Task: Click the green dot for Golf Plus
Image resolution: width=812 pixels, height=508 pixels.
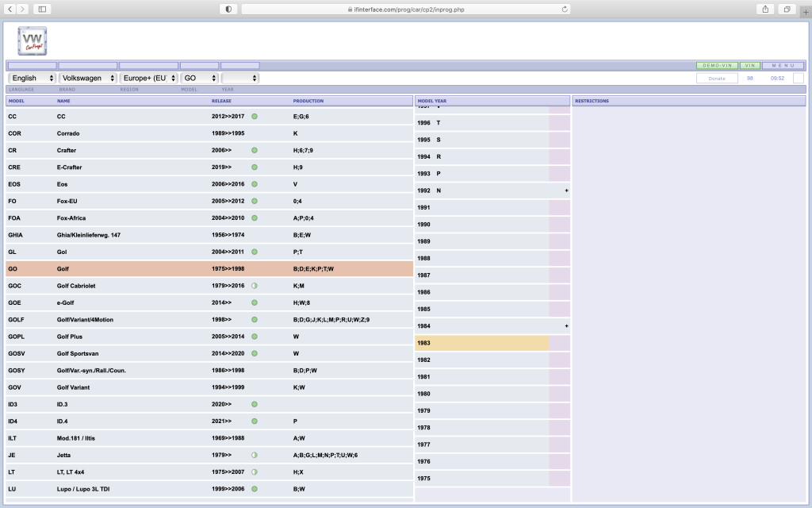Action: [255, 337]
